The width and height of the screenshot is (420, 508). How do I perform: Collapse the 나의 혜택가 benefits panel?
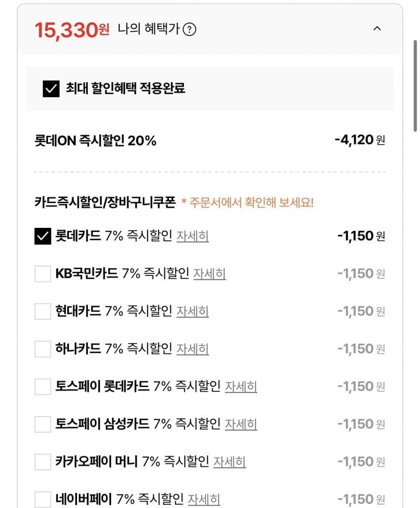pos(377,29)
